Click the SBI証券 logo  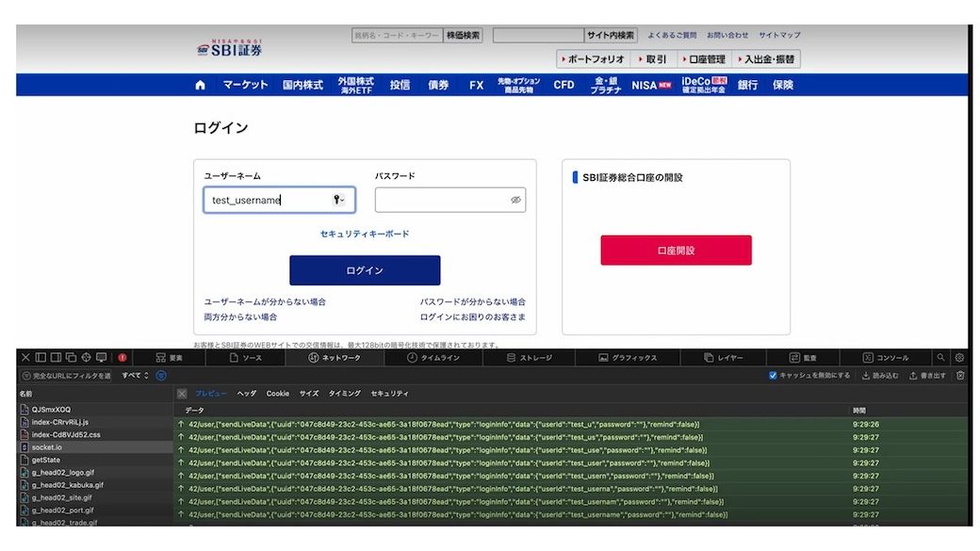point(229,48)
